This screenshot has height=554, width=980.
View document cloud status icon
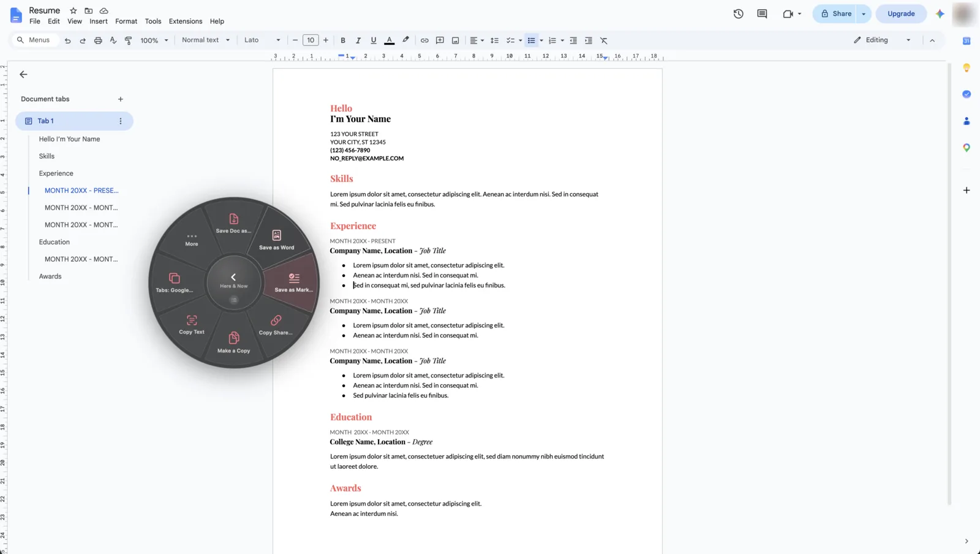pyautogui.click(x=104, y=10)
